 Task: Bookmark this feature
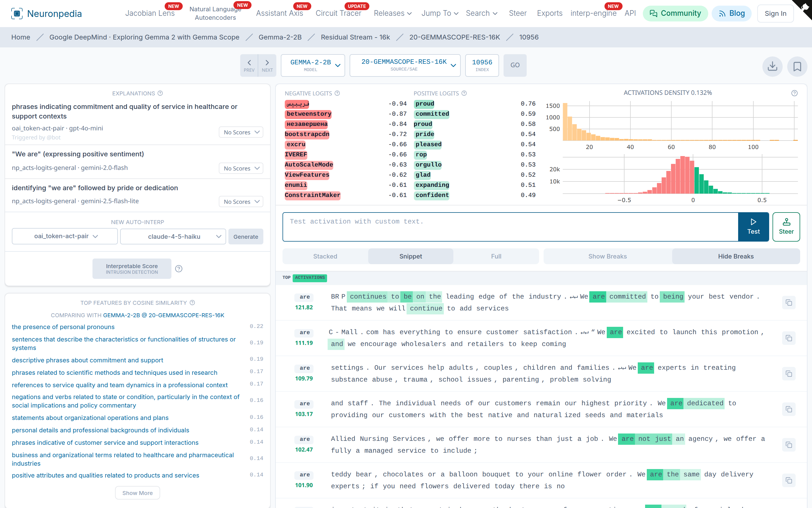tap(797, 66)
